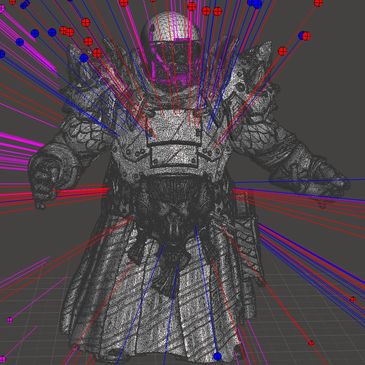365x365 pixels.
Task: Pick the blue marker nearest the left shoulder pauldron
Action: [x=84, y=58]
